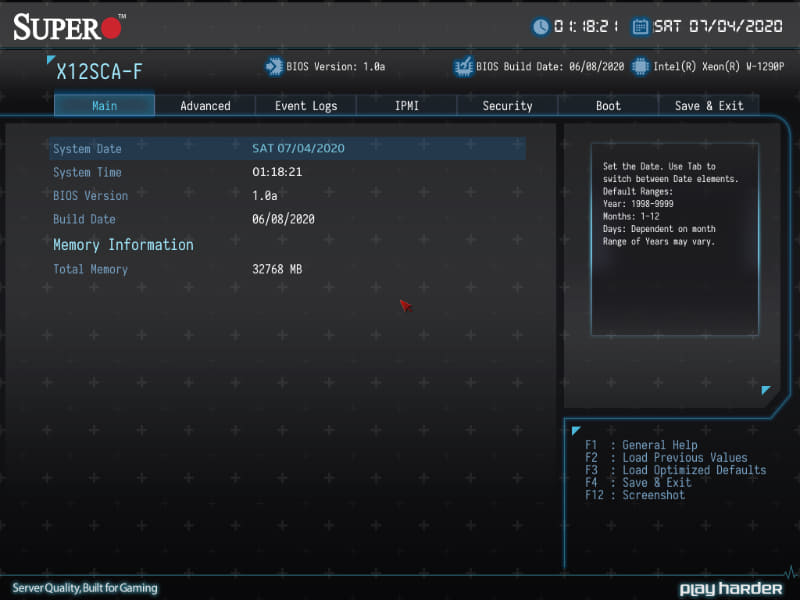Click the Play Harder logo

(731, 589)
